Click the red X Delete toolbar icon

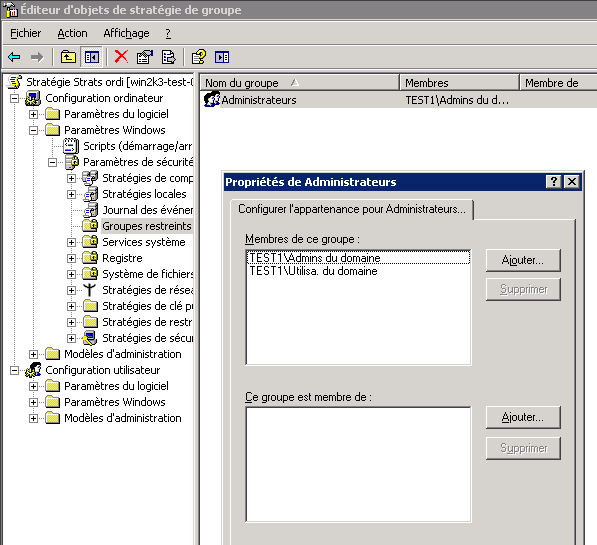coord(121,57)
